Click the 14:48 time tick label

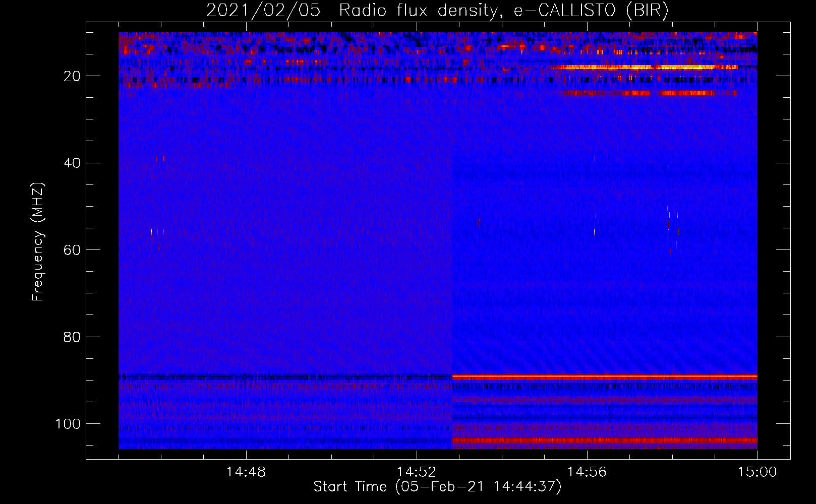(246, 472)
